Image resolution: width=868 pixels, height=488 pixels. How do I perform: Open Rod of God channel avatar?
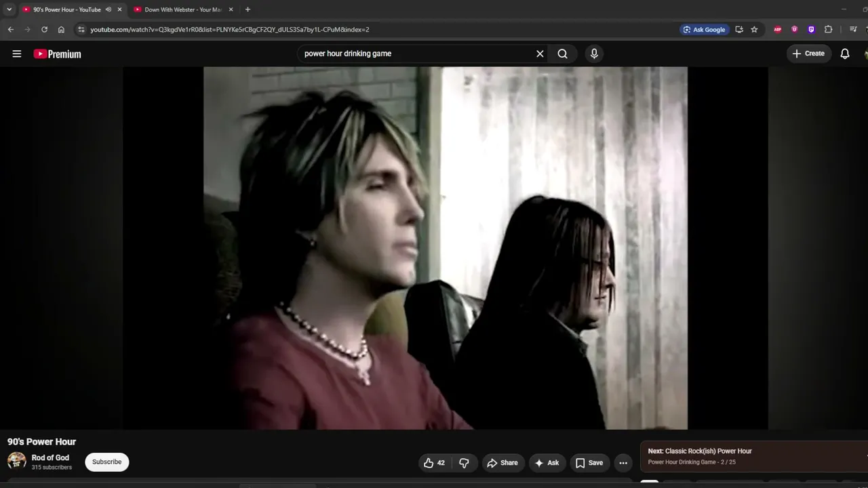[17, 462]
